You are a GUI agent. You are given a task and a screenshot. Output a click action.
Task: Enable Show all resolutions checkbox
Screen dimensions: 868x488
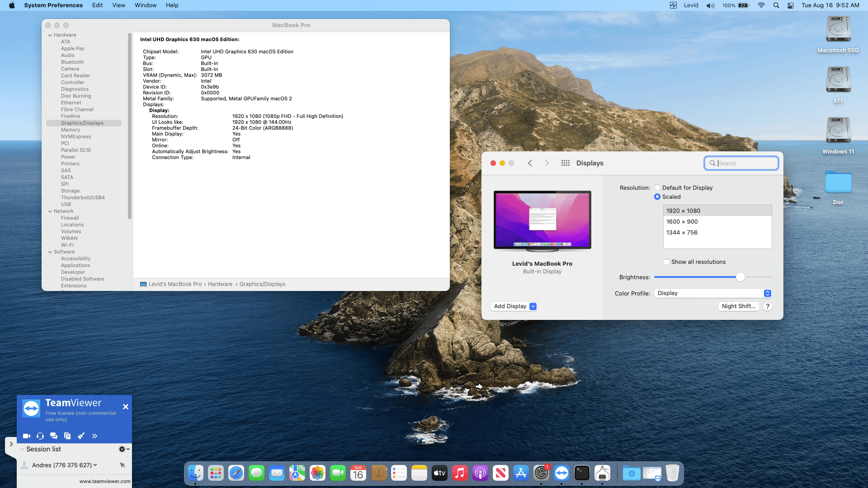(666, 262)
